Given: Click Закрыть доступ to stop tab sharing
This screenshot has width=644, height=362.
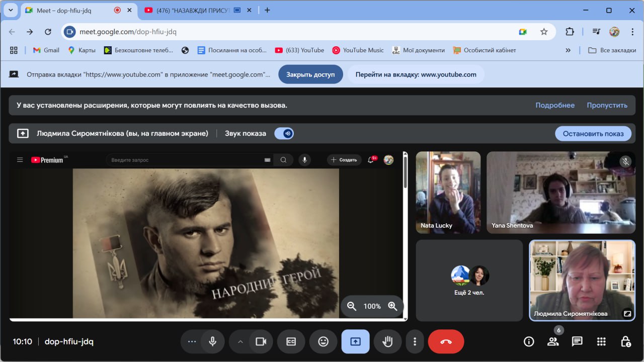Looking at the screenshot, I should click(310, 74).
